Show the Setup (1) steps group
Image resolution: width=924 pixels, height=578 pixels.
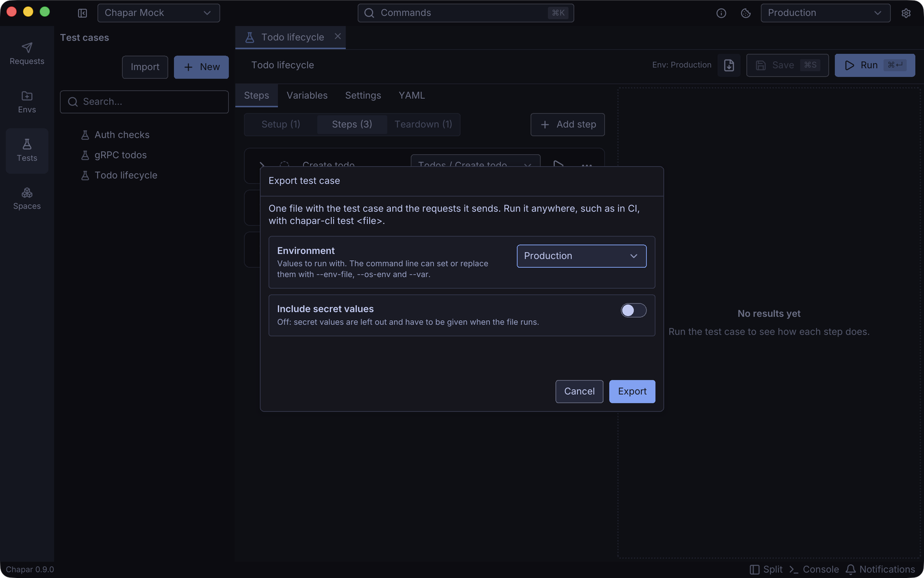coord(281,124)
